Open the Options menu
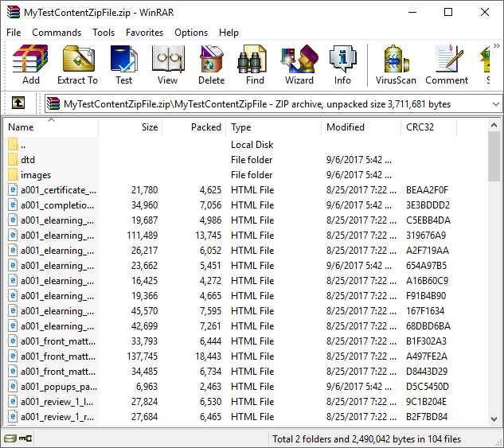This screenshot has width=504, height=448. [191, 33]
